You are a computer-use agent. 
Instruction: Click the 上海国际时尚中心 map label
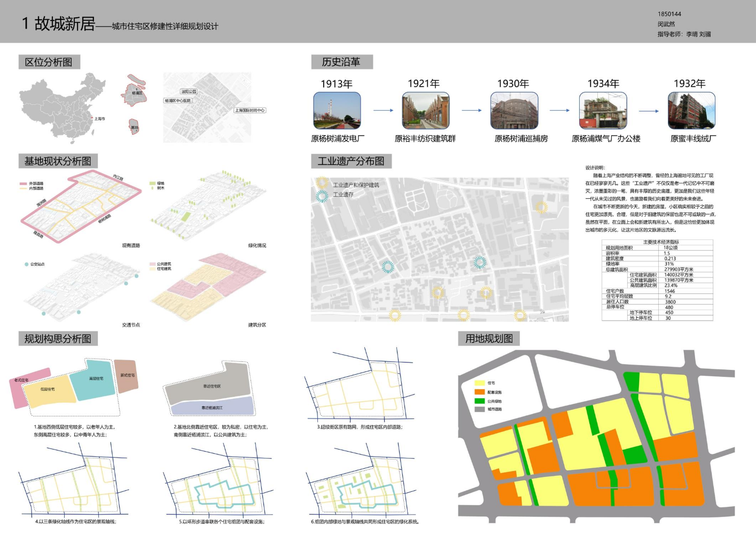250,111
